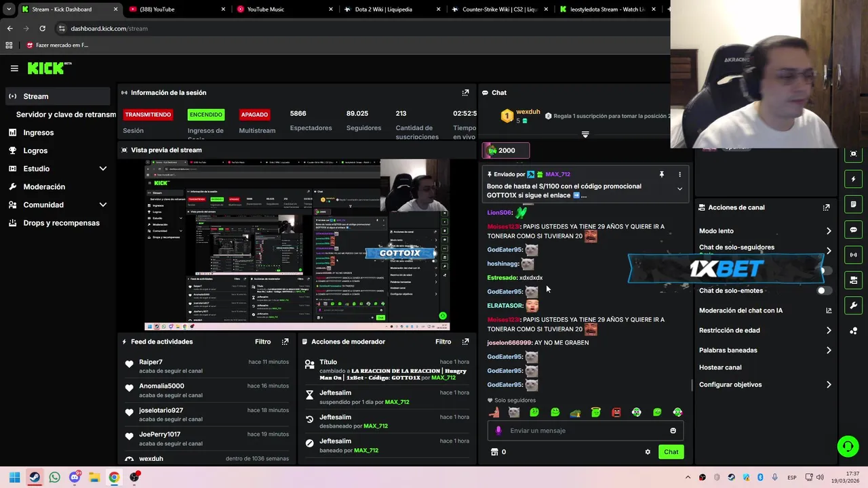The image size is (868, 488).
Task: Open Fazer mercado bookmark
Action: tap(57, 45)
